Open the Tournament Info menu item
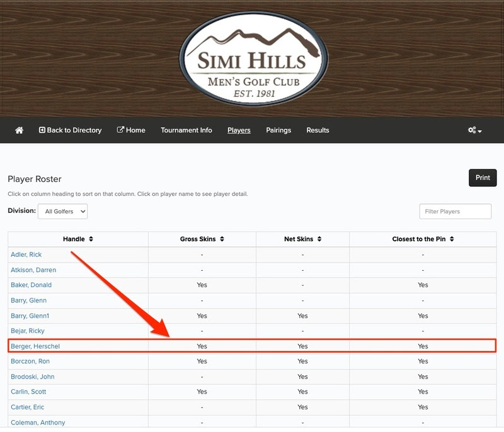Screen dimensions: 504x432 coord(186,130)
